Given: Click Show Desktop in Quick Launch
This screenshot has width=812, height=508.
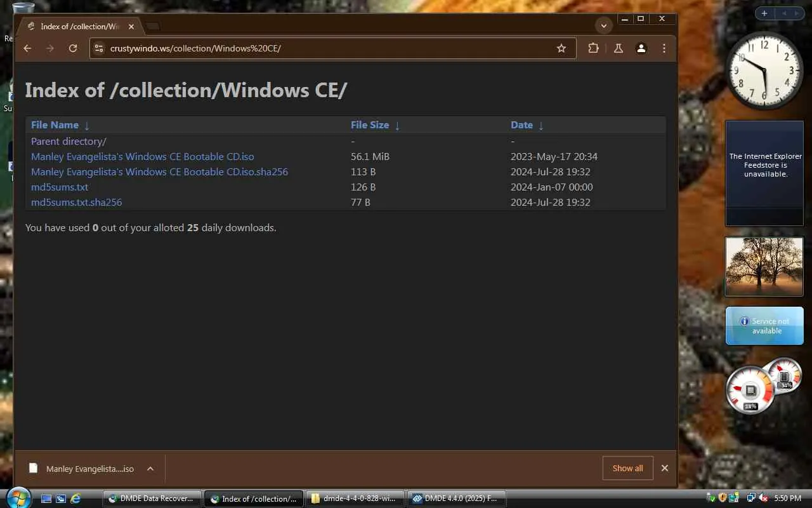Looking at the screenshot, I should coord(46,499).
